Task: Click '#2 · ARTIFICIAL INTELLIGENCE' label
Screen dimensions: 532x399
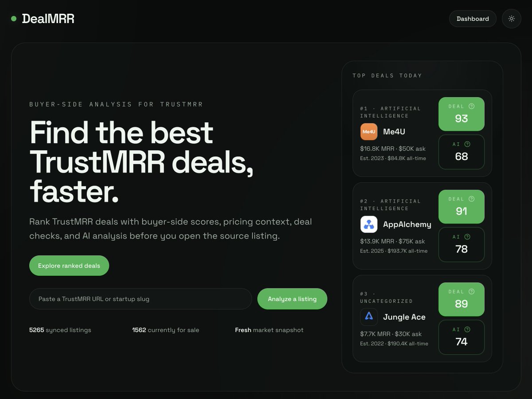Action: 391,205
